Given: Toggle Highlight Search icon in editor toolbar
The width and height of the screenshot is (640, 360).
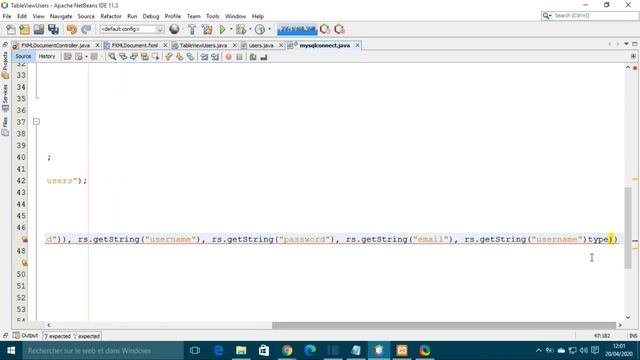Looking at the screenshot, I should click(144, 57).
